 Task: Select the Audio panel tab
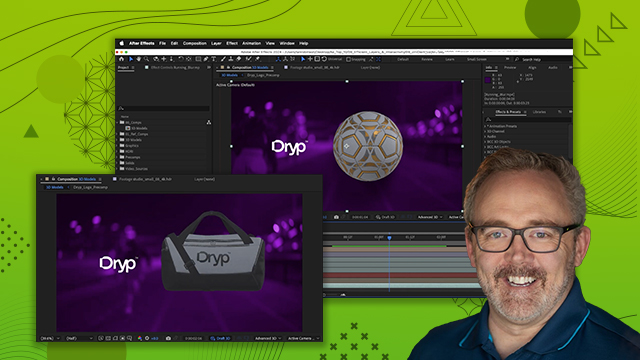click(553, 67)
